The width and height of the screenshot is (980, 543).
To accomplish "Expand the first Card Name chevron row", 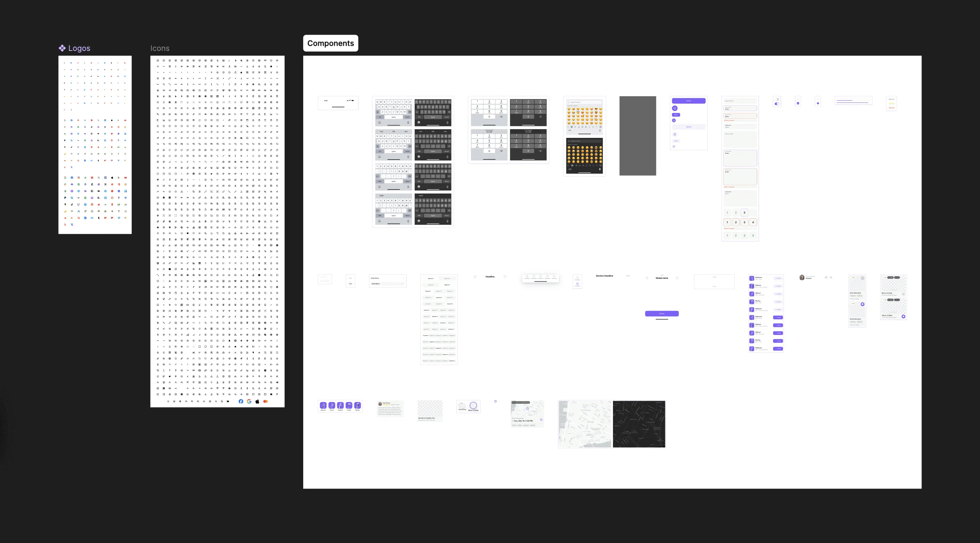I will click(403, 278).
